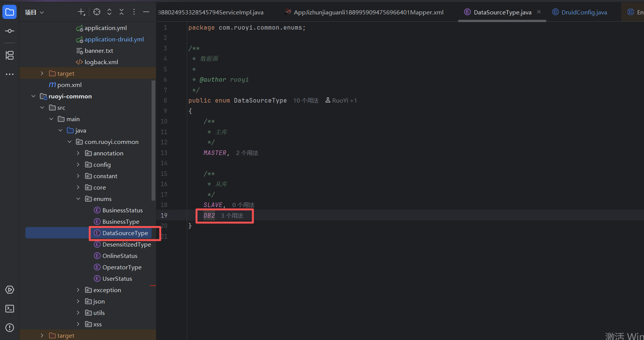Expand the bottom target folder

coord(42,336)
